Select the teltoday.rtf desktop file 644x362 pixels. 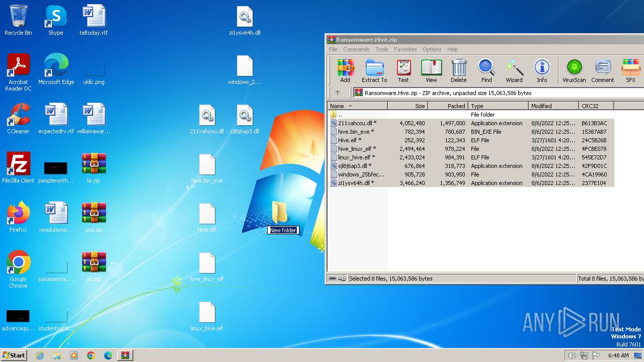[x=94, y=20]
